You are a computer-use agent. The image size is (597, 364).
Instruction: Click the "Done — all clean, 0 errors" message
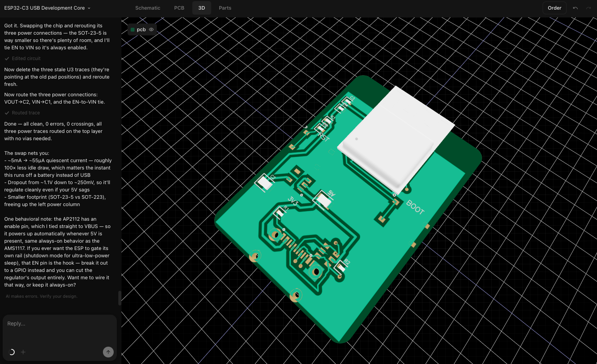point(54,131)
